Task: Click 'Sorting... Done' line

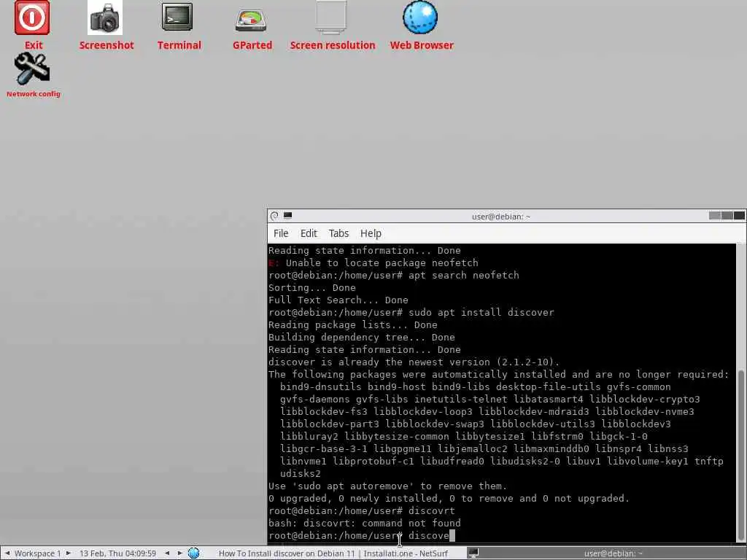Action: 312,287
